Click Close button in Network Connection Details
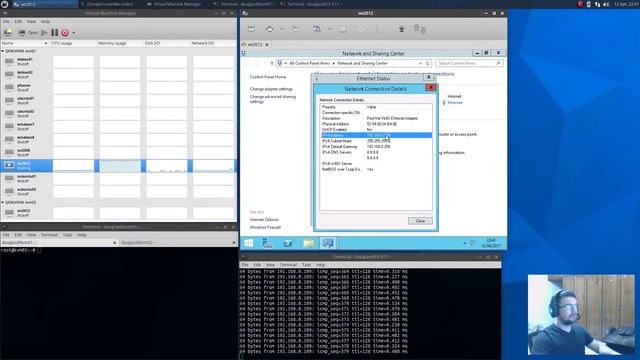Screen dimensions: 640x360 420,221
